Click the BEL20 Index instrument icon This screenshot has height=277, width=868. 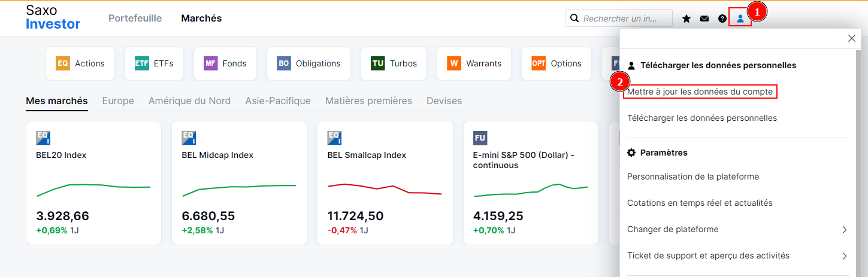click(43, 138)
